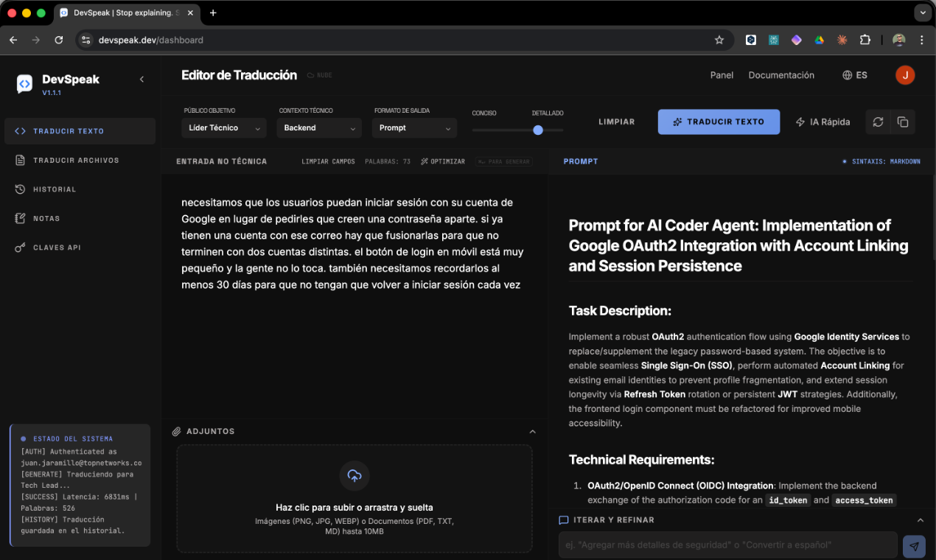936x560 pixels.
Task: Click the Chrome profile avatar
Action: 898,40
